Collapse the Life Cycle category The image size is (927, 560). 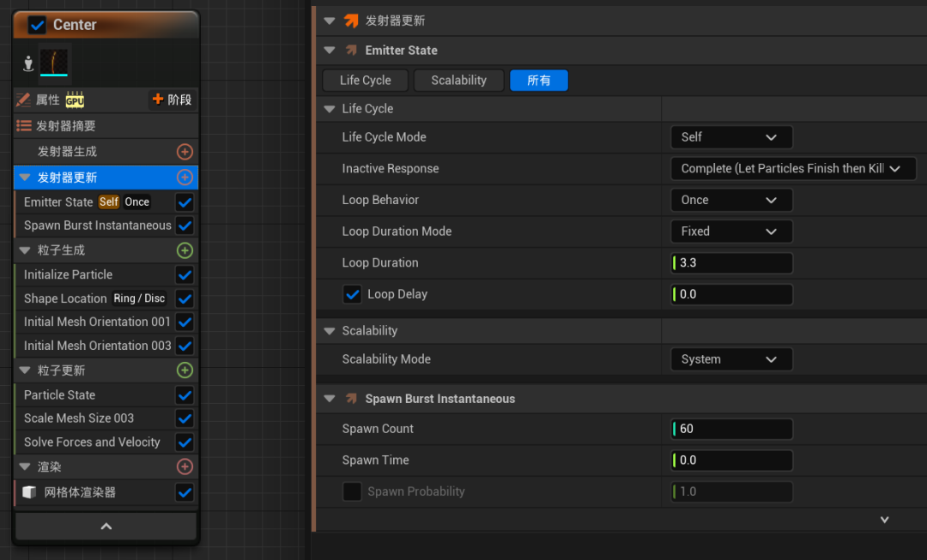pyautogui.click(x=330, y=109)
